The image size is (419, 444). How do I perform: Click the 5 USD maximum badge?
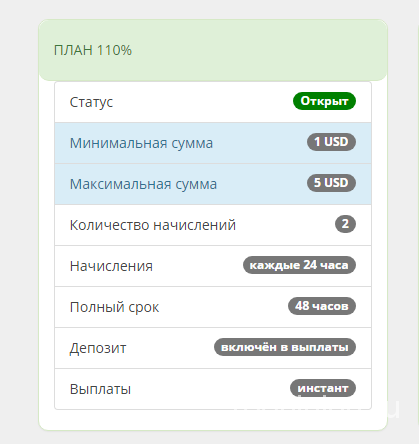click(331, 183)
